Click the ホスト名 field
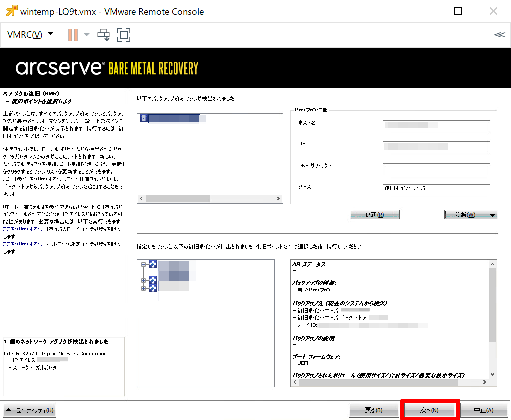511x420 pixels. pos(436,127)
